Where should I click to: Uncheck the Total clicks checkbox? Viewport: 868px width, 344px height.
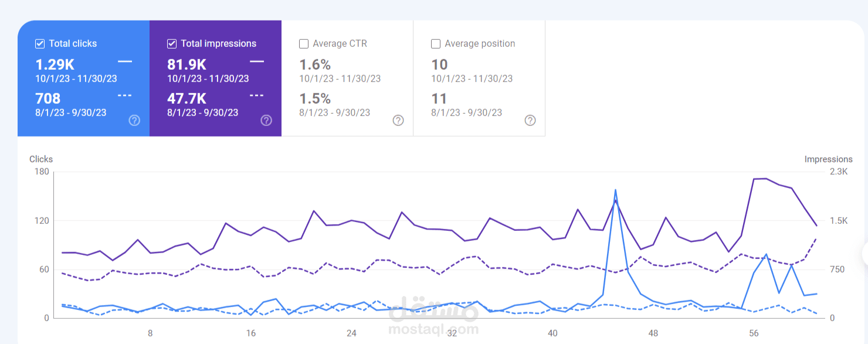(40, 43)
